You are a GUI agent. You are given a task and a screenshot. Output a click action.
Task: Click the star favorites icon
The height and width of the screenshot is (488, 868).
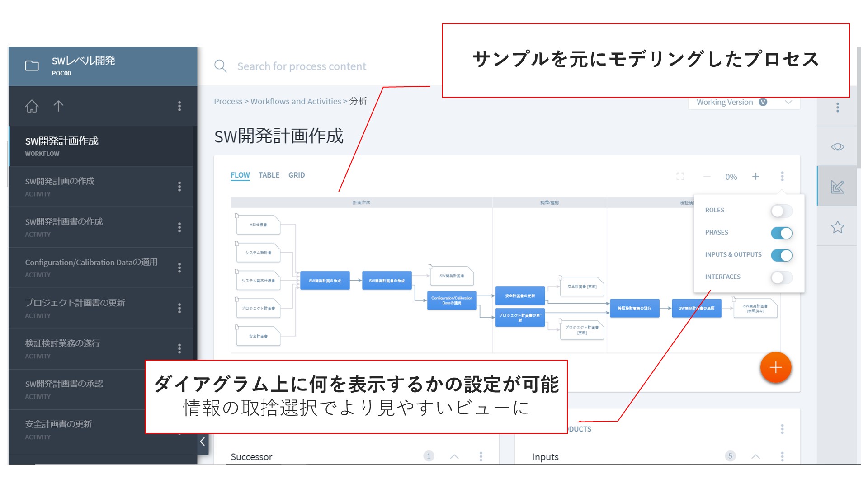pos(837,227)
